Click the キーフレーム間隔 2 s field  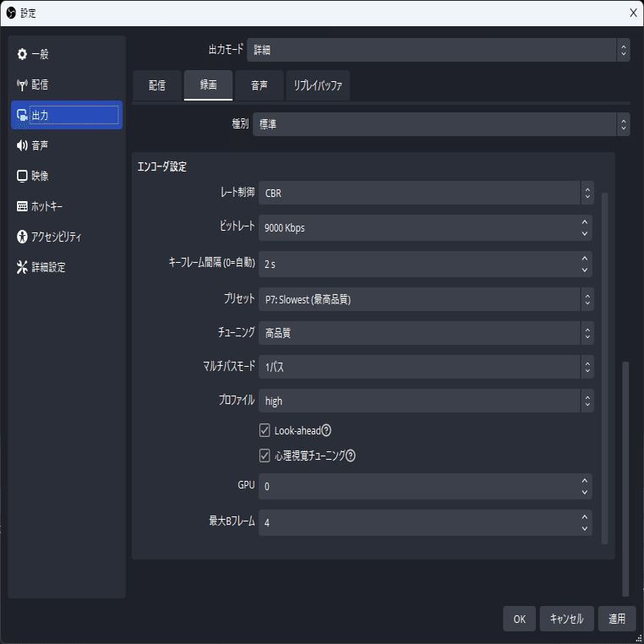(425, 264)
